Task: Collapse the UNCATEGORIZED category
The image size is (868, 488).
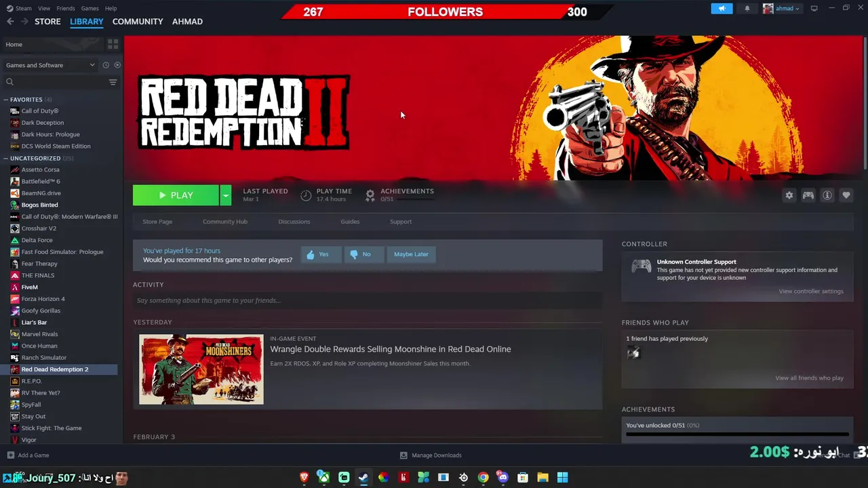Action: [x=6, y=159]
